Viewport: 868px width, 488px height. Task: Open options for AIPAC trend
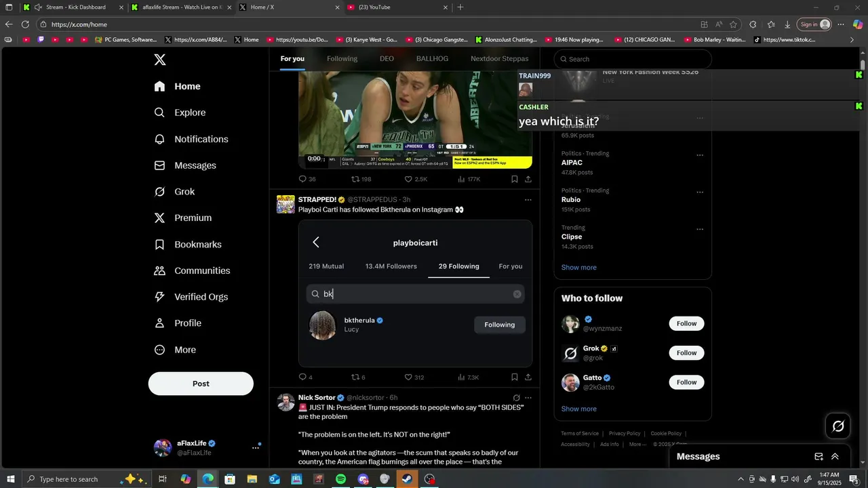pyautogui.click(x=700, y=155)
